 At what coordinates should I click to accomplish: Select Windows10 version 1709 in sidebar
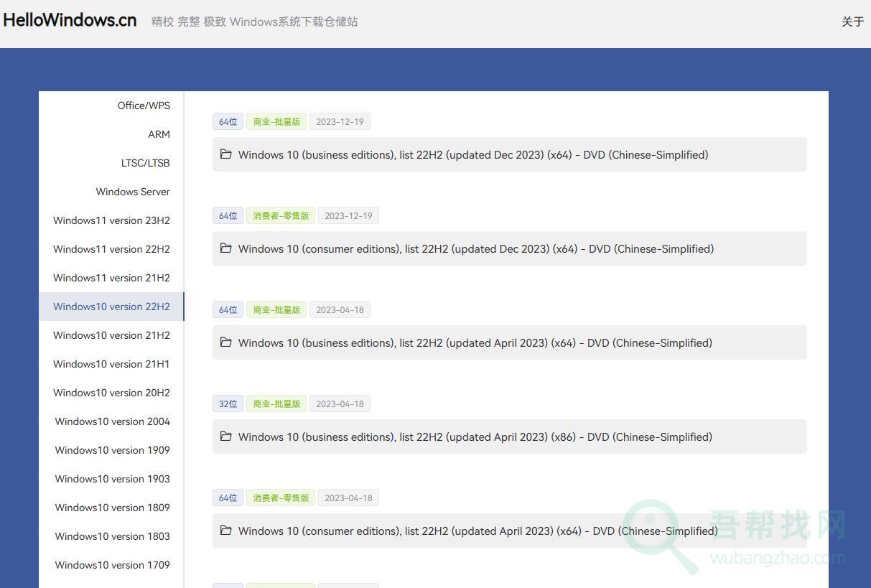click(x=112, y=565)
